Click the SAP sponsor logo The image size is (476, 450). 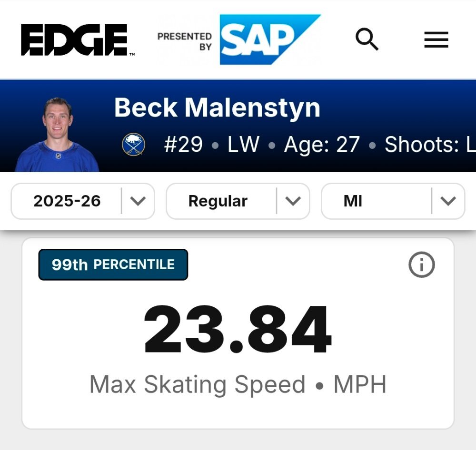pyautogui.click(x=269, y=39)
